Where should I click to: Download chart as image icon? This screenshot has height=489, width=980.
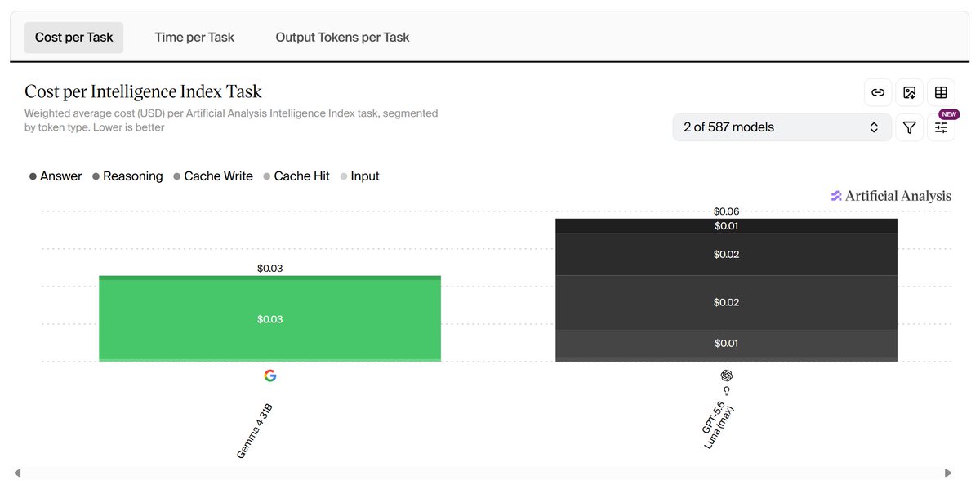(909, 92)
